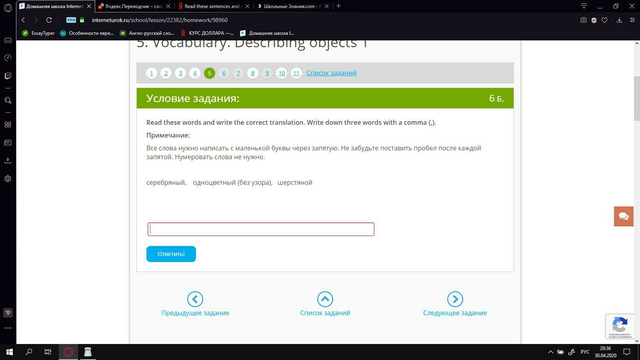Screen dimensions: 640x360
Task: Open 'Домашняя школа I...' bookmark
Action: 267,33
